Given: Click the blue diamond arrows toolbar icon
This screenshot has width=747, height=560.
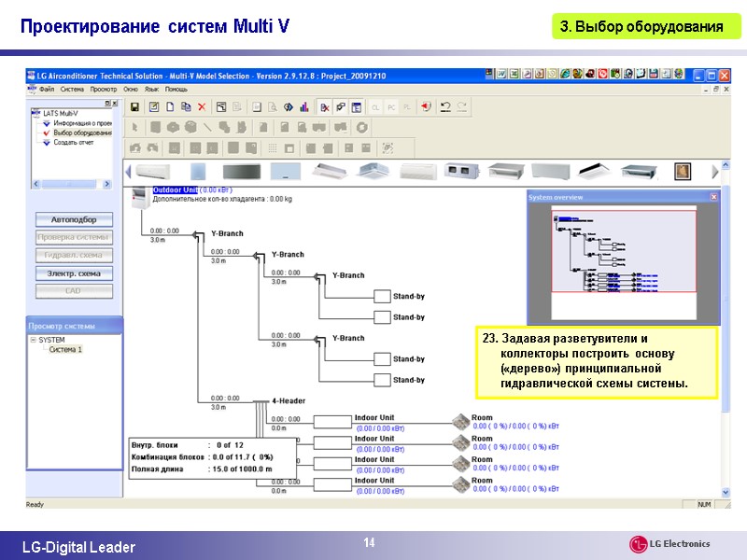Looking at the screenshot, I should coord(289,107).
